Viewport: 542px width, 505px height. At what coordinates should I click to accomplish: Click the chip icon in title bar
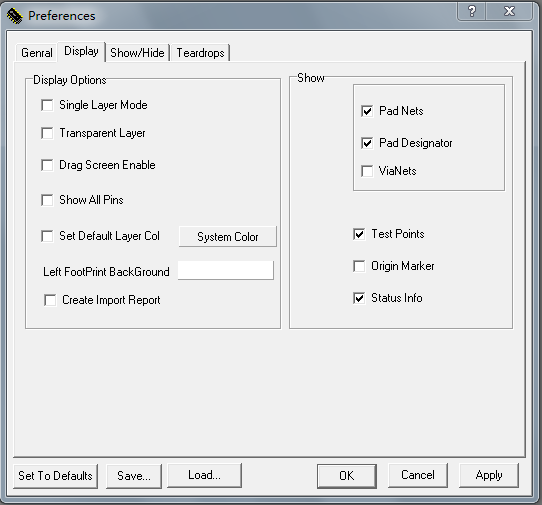click(x=14, y=16)
